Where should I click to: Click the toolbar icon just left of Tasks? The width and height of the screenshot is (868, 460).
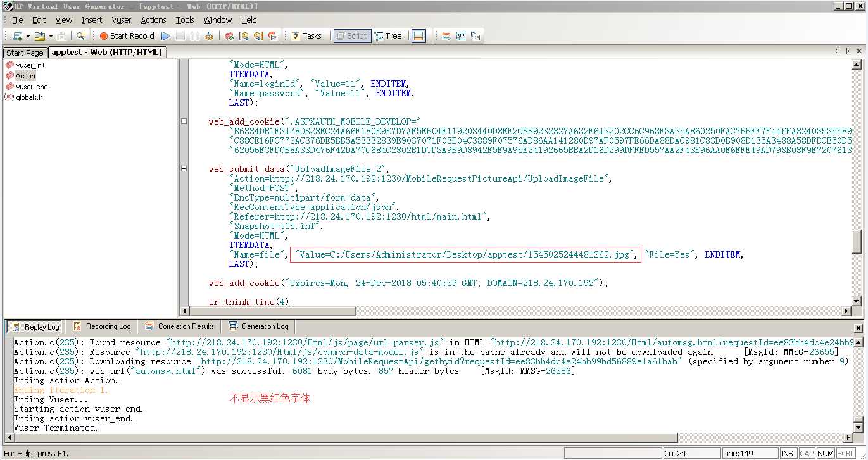273,36
